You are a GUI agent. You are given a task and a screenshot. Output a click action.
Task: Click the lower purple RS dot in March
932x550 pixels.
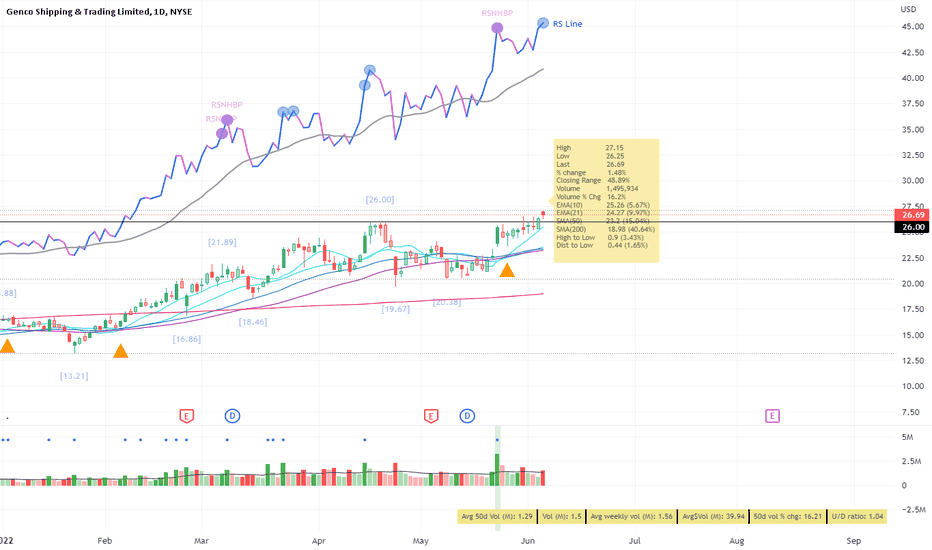coord(222,134)
